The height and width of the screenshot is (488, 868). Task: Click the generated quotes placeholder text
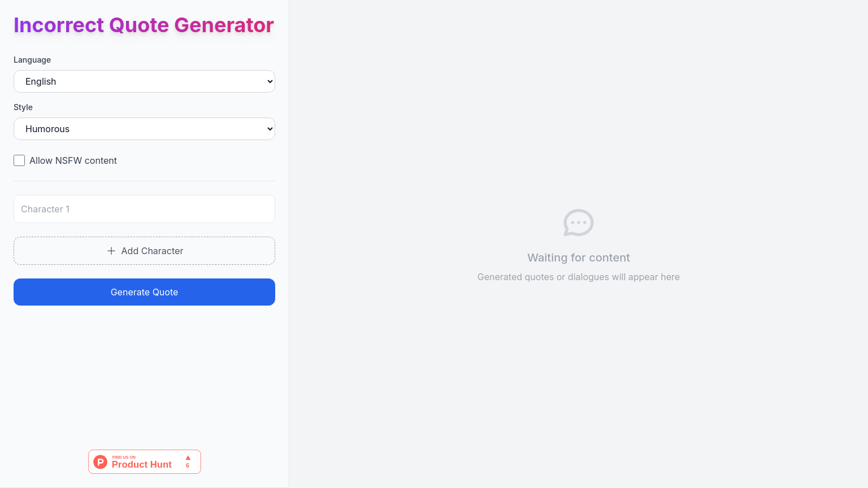[x=578, y=277]
